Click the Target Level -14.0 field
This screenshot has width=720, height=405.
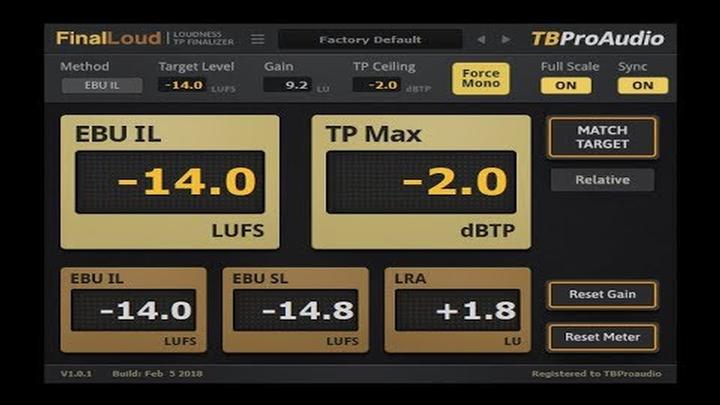point(183,85)
